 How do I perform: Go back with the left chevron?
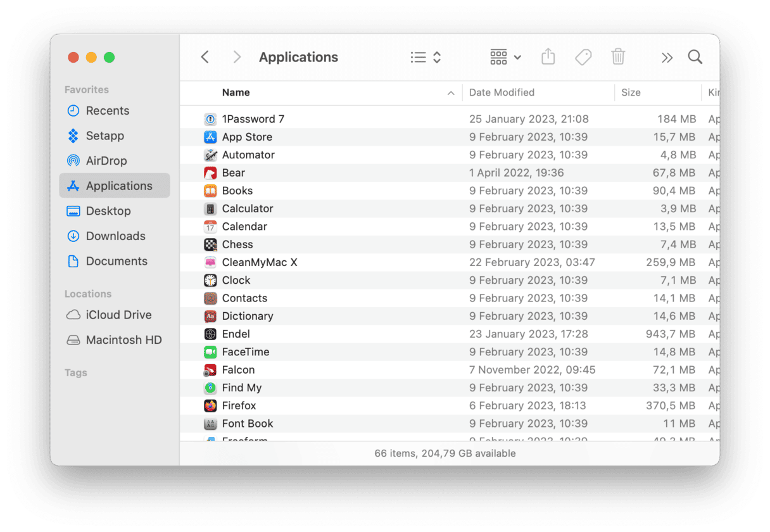(205, 57)
